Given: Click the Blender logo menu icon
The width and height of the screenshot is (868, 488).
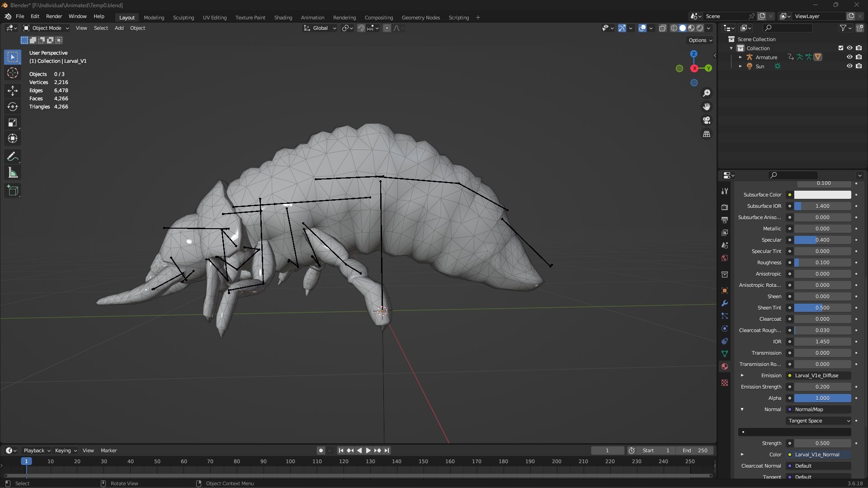Looking at the screenshot, I should point(8,16).
